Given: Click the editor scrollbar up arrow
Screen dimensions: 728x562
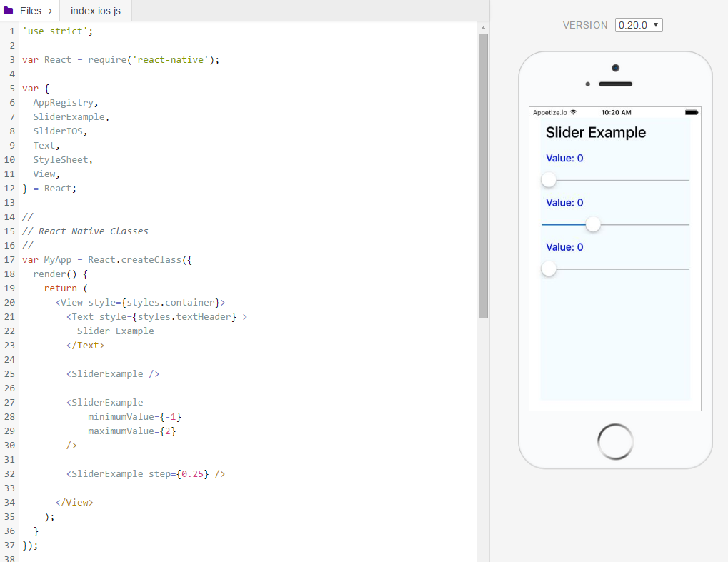Looking at the screenshot, I should (483, 28).
